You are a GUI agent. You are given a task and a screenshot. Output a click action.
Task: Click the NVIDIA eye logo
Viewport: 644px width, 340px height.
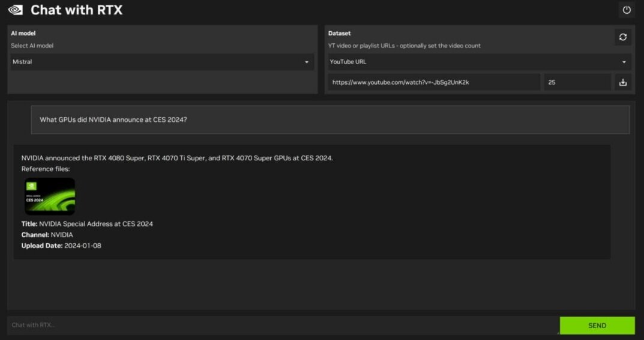16,10
